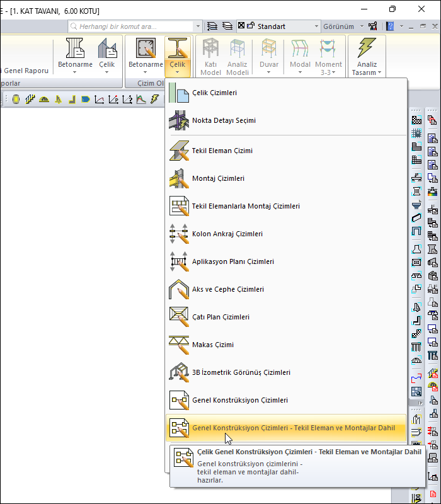This screenshot has width=441, height=504.
Task: Expand Betonarme drawing dropdown with pencil icon
Action: (x=146, y=57)
